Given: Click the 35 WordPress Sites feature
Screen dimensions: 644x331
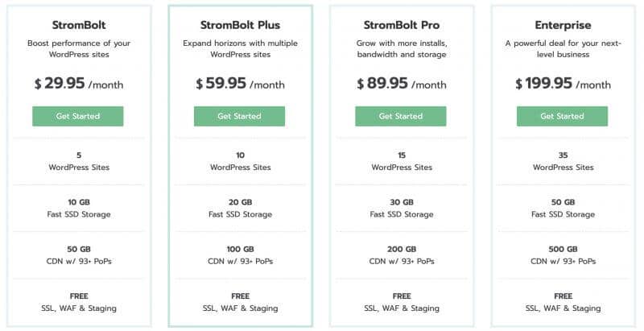Looking at the screenshot, I should point(563,161).
